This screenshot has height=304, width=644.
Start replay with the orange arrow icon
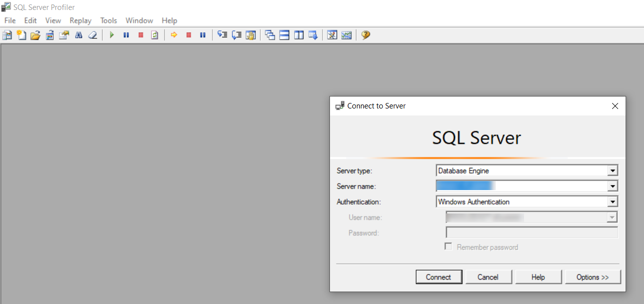click(x=174, y=35)
